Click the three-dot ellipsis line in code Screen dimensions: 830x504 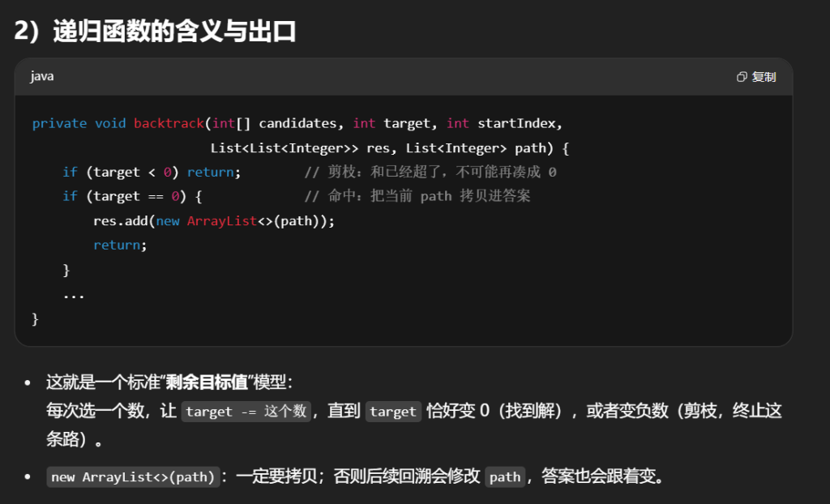(74, 293)
